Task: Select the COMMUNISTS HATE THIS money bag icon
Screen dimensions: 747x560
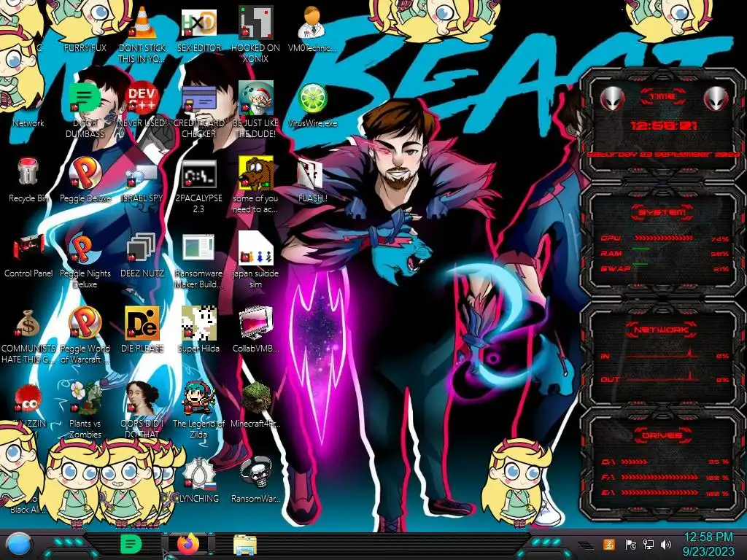Action: pyautogui.click(x=28, y=324)
